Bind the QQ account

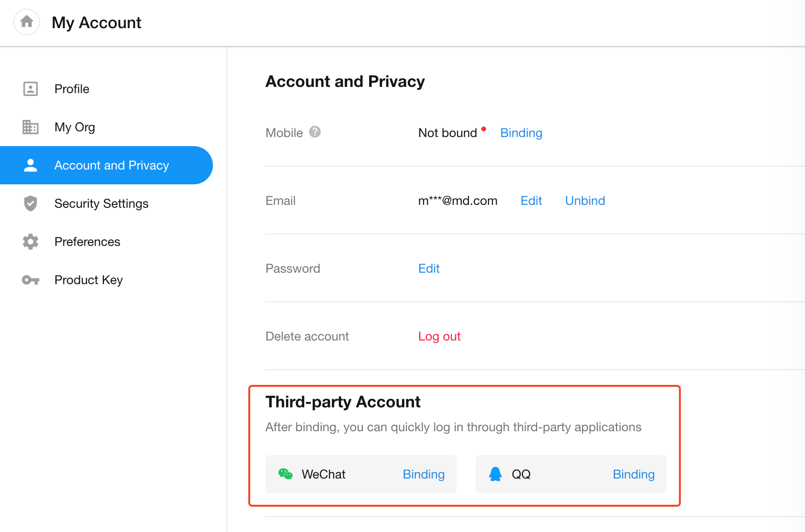coord(634,474)
